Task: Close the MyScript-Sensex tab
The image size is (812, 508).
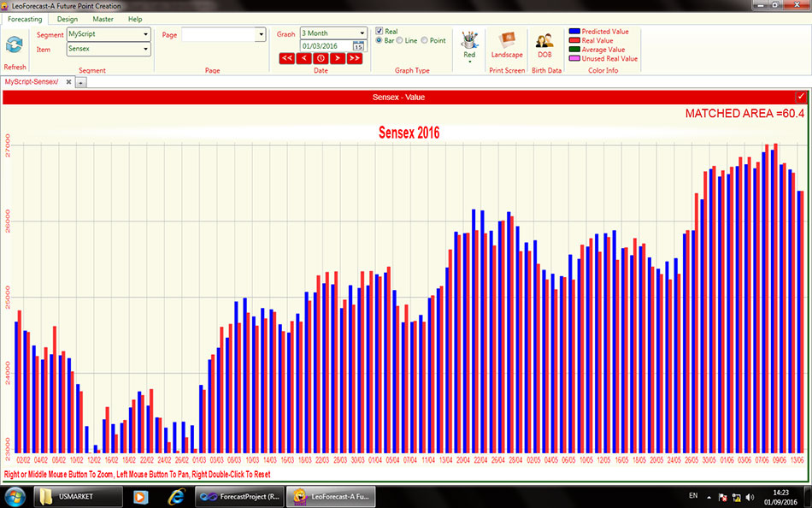Action: click(x=68, y=82)
